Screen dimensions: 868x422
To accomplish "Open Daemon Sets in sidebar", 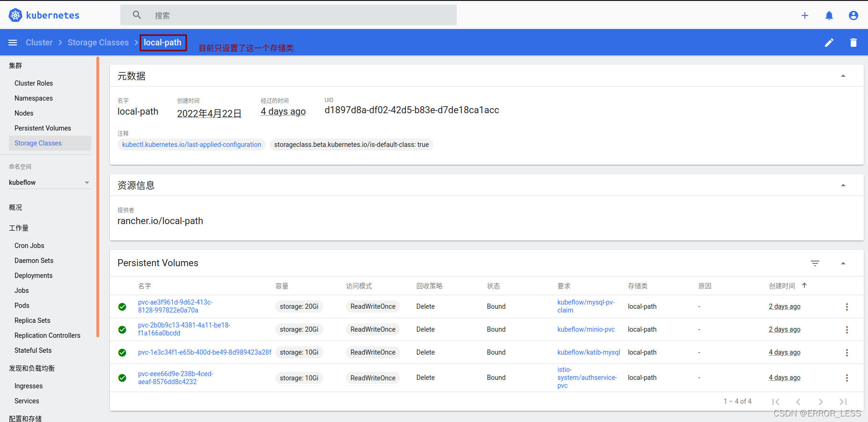I will click(x=34, y=261).
